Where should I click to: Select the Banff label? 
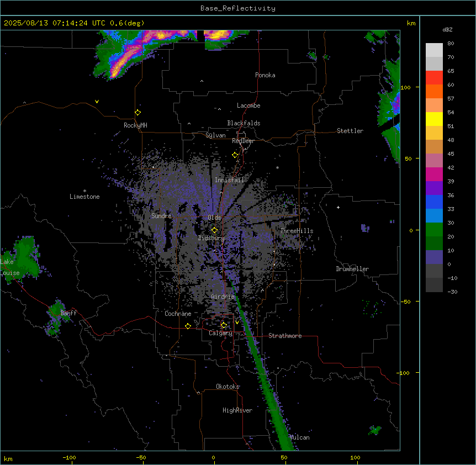tap(68, 313)
